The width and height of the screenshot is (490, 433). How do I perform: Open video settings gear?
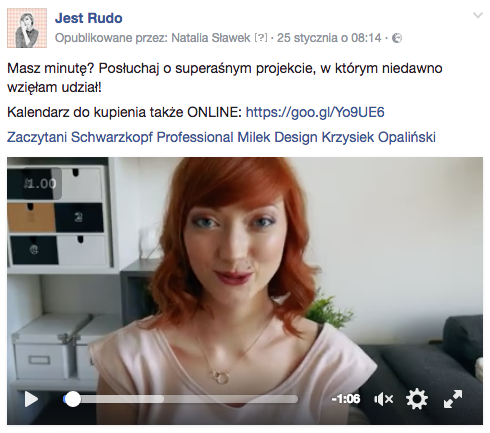417,399
